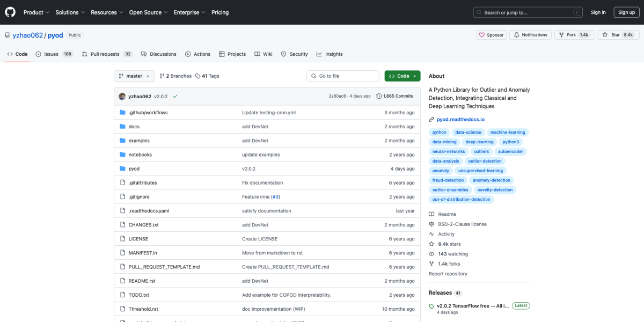This screenshot has width=644, height=322.
Task: Click the Sign up button
Action: [x=626, y=12]
